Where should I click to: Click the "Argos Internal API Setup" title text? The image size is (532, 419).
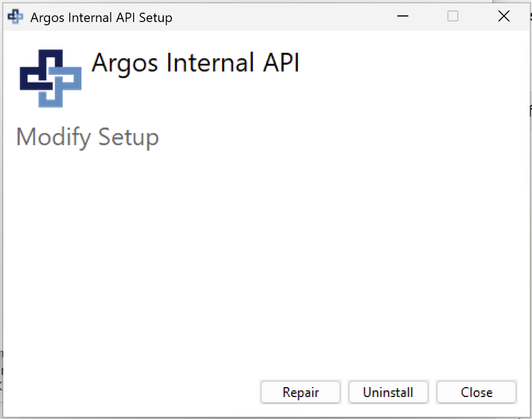coord(101,18)
